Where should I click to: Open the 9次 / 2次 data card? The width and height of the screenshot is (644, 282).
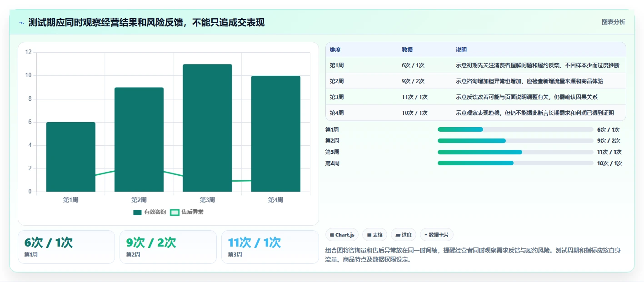168,247
